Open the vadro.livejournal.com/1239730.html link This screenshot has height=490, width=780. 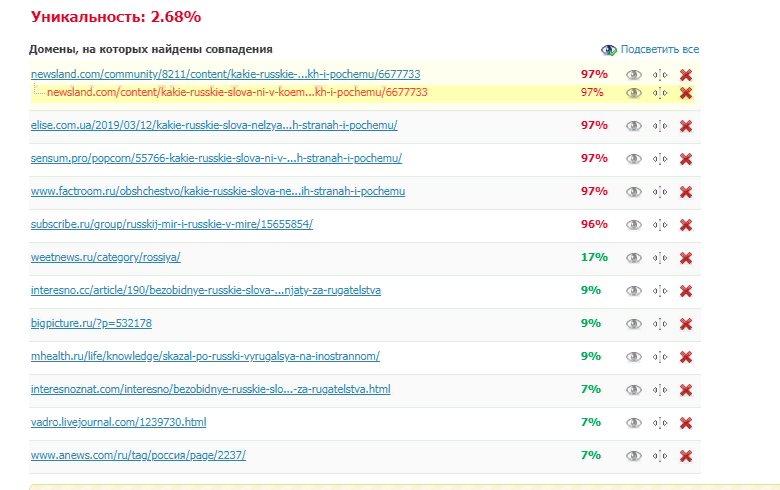pyautogui.click(x=118, y=422)
